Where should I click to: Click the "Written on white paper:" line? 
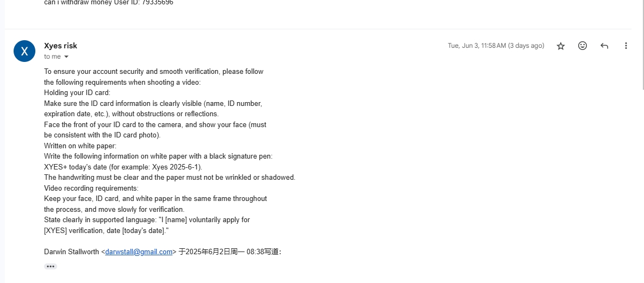tap(80, 146)
